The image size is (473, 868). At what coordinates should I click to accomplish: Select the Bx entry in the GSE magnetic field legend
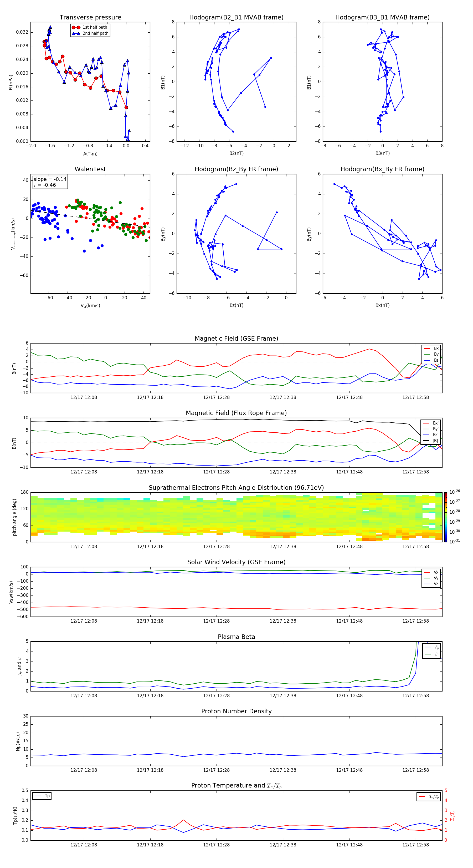[x=431, y=349]
